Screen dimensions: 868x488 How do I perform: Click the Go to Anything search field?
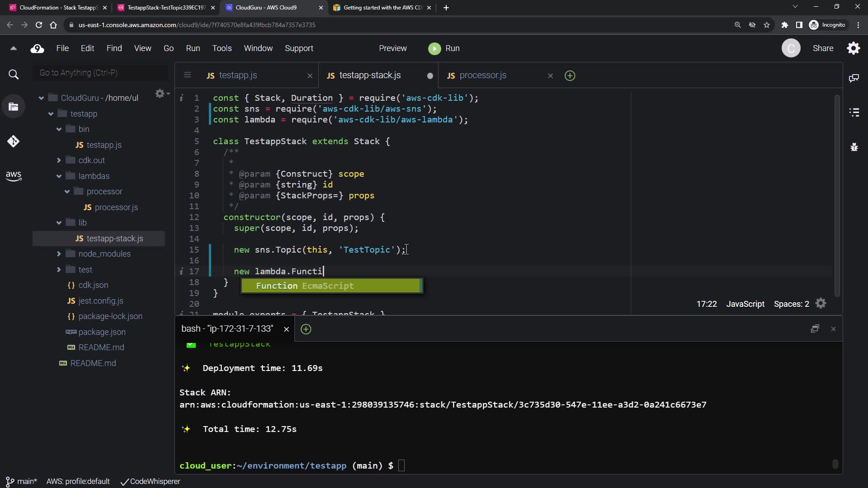point(99,73)
